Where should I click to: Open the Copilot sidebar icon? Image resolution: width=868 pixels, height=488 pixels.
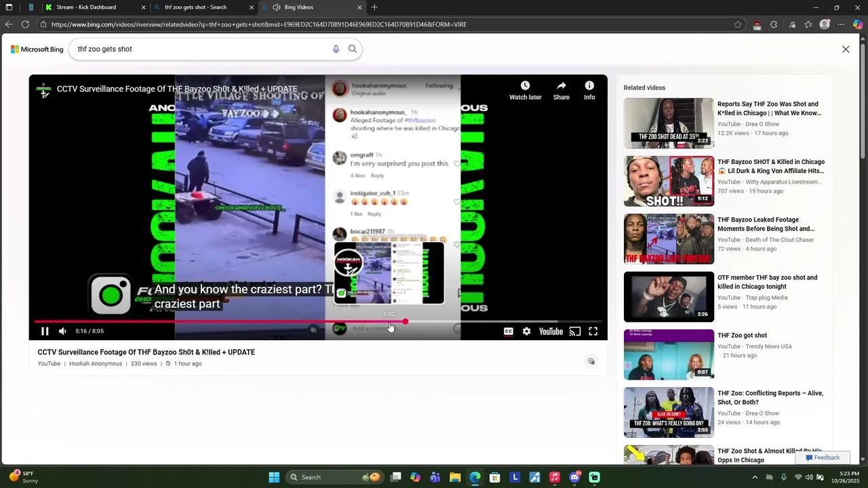(x=858, y=24)
